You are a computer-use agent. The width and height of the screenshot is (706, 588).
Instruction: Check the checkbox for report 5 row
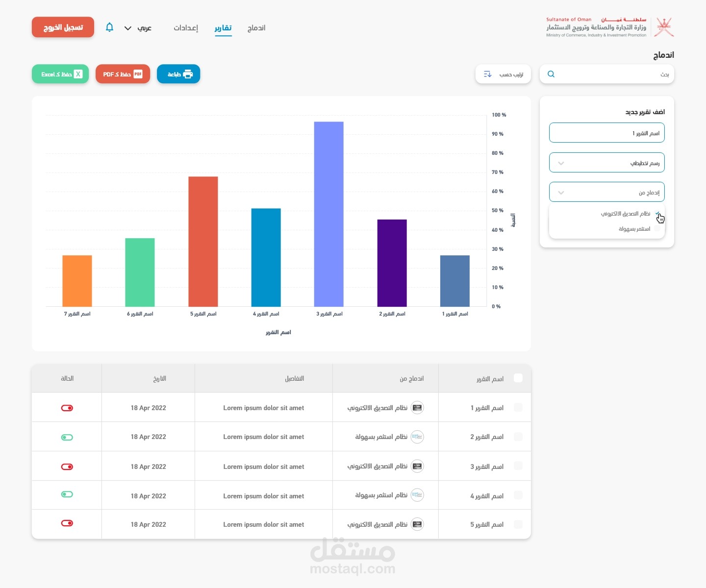518,524
